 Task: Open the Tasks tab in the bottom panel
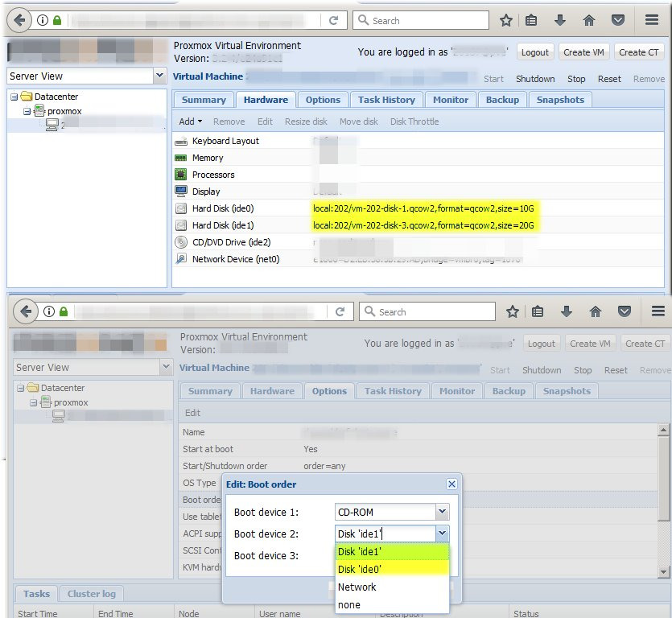click(x=36, y=594)
